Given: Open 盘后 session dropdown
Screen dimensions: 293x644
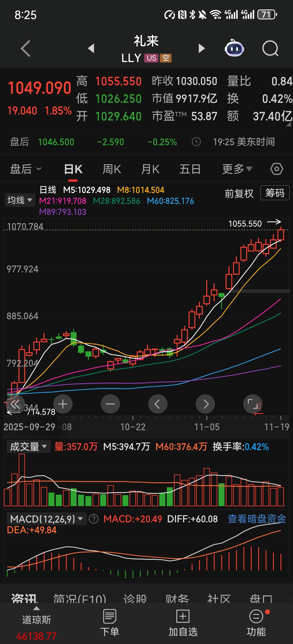Looking at the screenshot, I should 26,169.
